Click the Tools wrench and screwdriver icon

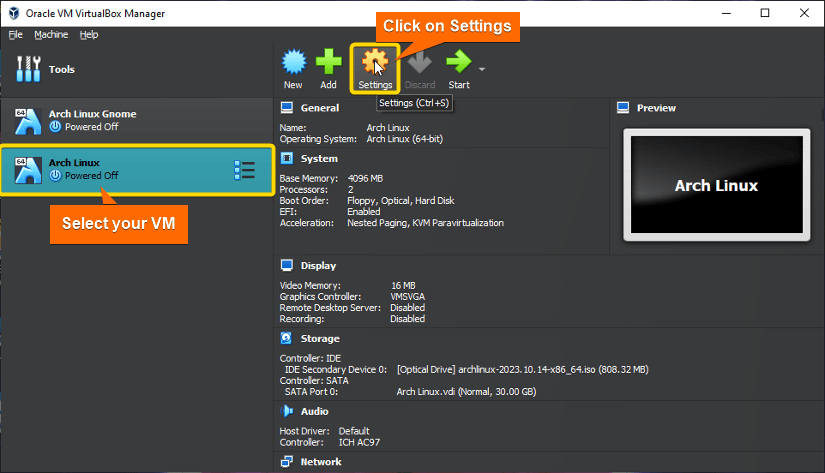coord(28,69)
